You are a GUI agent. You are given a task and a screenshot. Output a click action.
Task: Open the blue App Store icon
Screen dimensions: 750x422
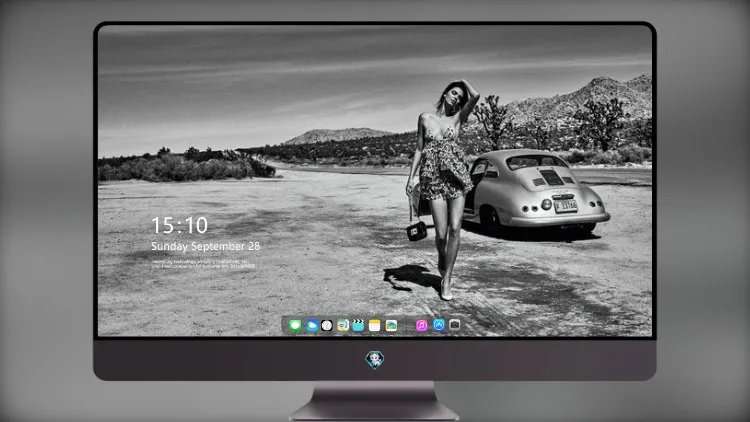pos(439,325)
